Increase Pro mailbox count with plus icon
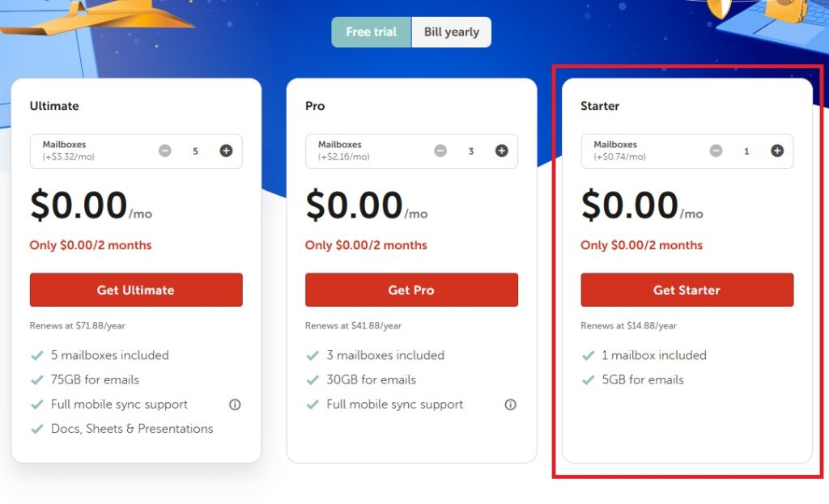This screenshot has height=504, width=829. pos(501,150)
